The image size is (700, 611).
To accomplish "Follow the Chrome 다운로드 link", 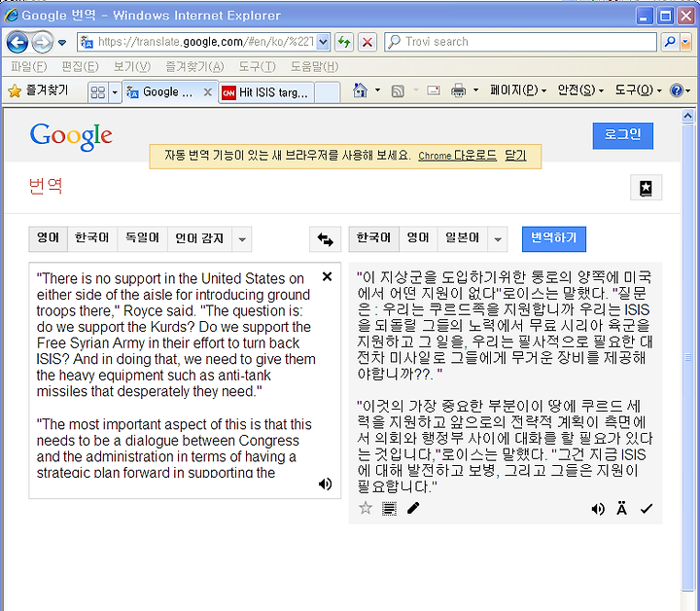I will pyautogui.click(x=457, y=156).
